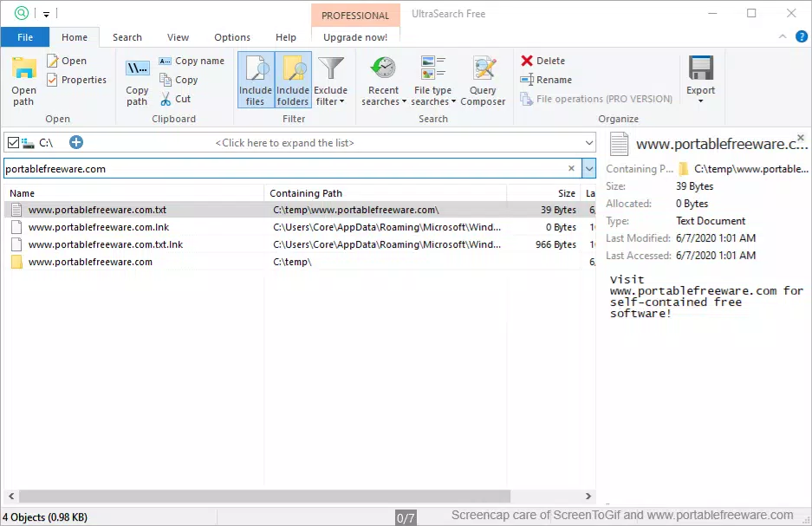Collapse the ribbon with chevron
Viewport: 812px width, 526px height.
tap(783, 36)
